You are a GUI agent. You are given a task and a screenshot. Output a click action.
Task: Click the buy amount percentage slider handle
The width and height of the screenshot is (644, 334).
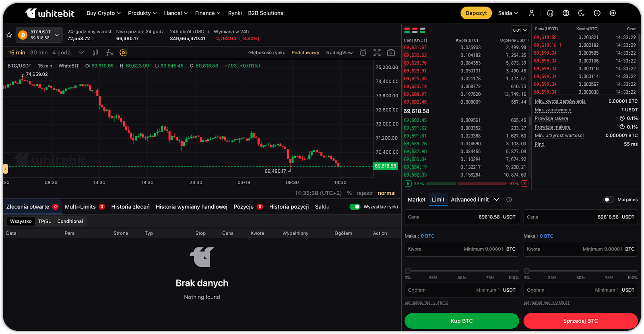[408, 271]
